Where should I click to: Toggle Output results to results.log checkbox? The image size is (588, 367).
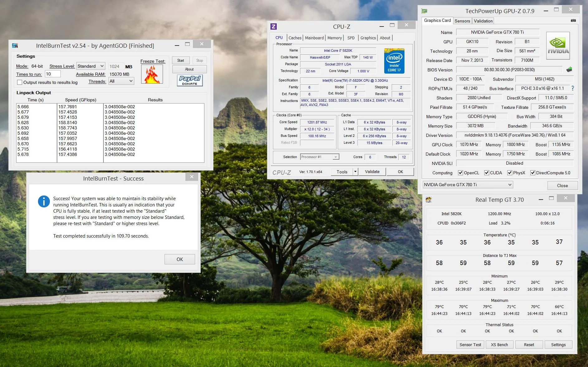[20, 82]
